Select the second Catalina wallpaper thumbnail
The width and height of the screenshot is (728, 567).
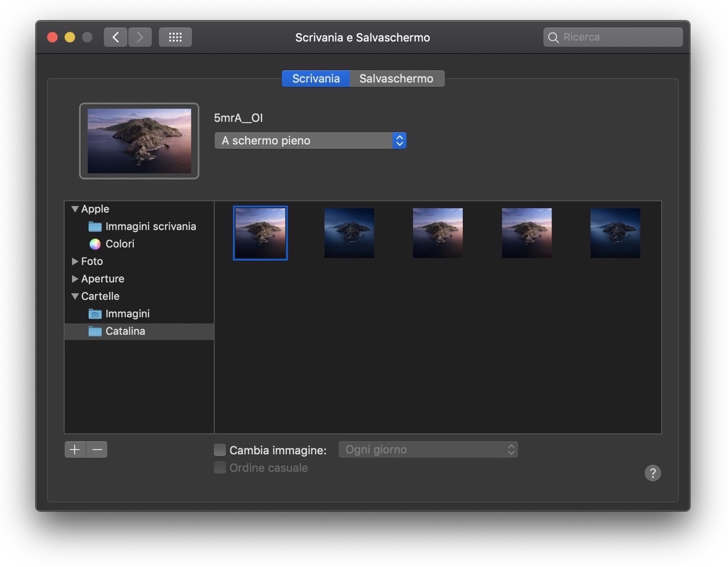(349, 233)
